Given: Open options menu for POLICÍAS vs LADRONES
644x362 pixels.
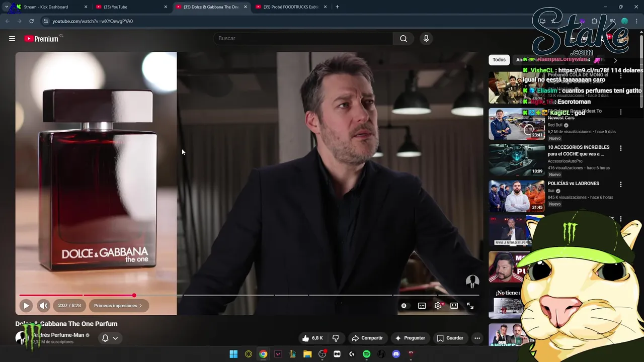Looking at the screenshot, I should (x=621, y=185).
